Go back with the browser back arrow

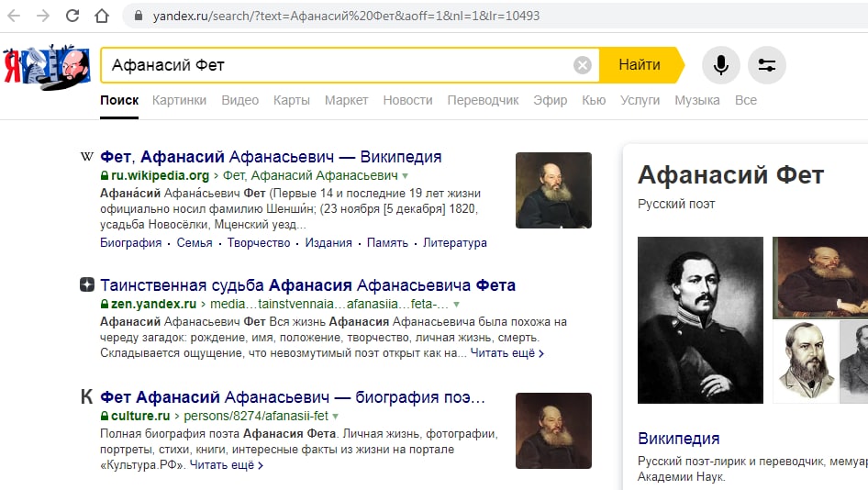tap(14, 16)
